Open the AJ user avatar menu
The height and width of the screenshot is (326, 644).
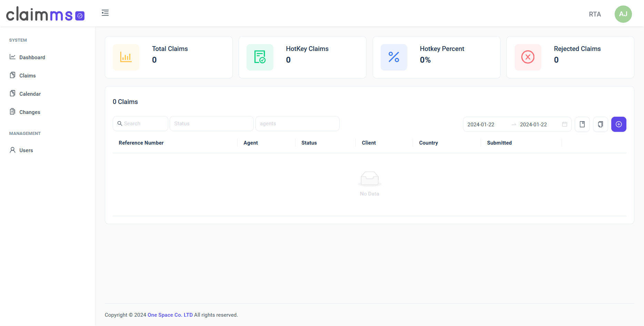(623, 14)
